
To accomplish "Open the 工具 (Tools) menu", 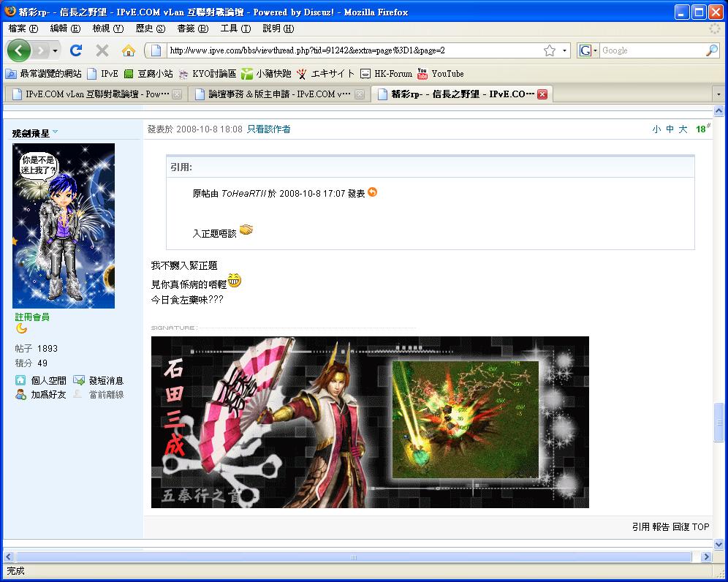I will pos(235,29).
